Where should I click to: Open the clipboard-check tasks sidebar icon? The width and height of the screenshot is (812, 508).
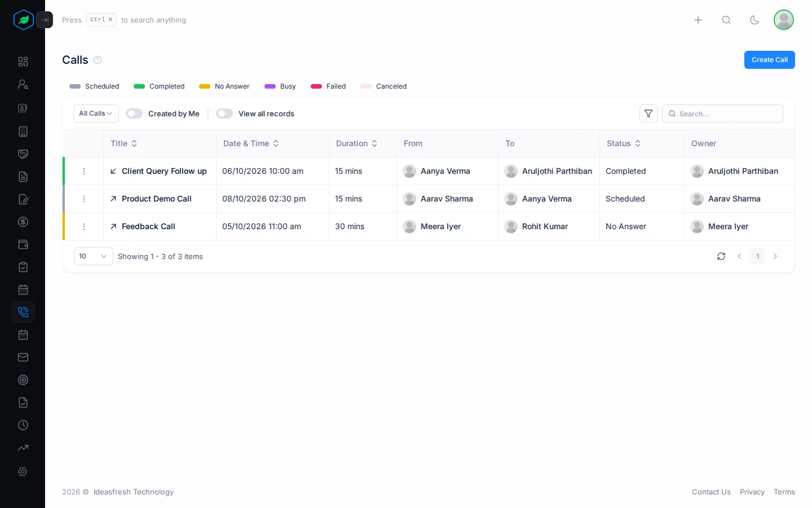click(23, 267)
